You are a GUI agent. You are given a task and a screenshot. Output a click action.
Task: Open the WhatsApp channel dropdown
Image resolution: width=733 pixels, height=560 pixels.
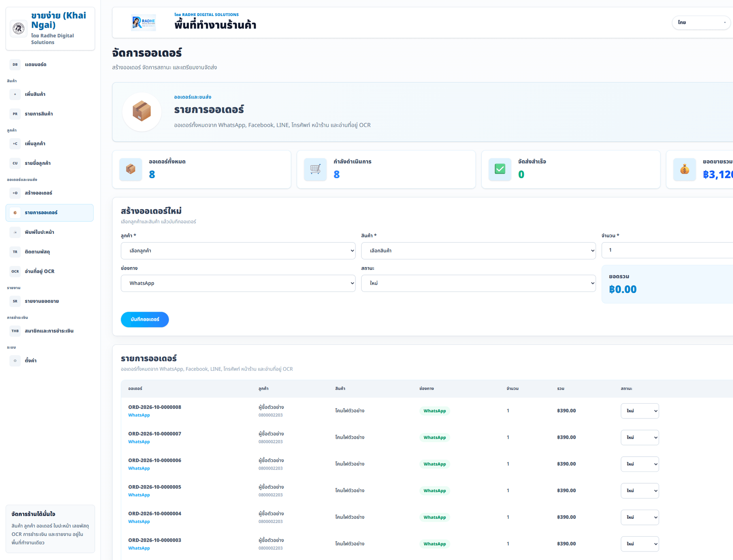pos(238,283)
